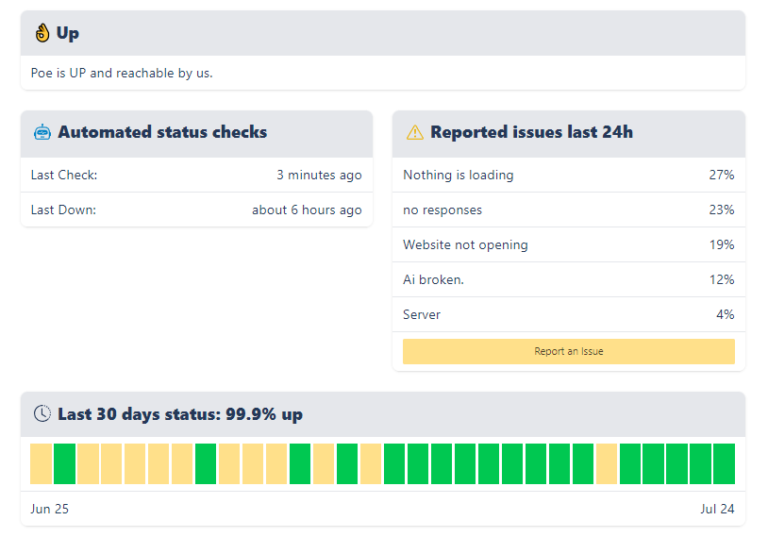Click the last yellow bar in status timeline
Screen dimensions: 768x537
(x=606, y=464)
